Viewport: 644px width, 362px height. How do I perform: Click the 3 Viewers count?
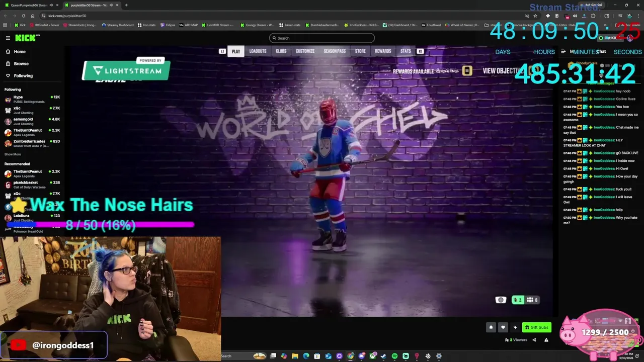(516, 340)
